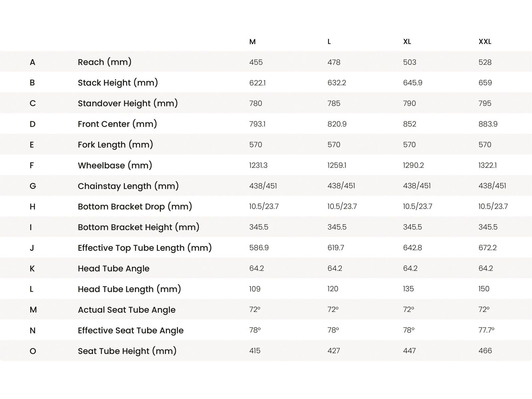Click the Head Tube Angle label
The height and width of the screenshot is (399, 532).
(x=114, y=269)
